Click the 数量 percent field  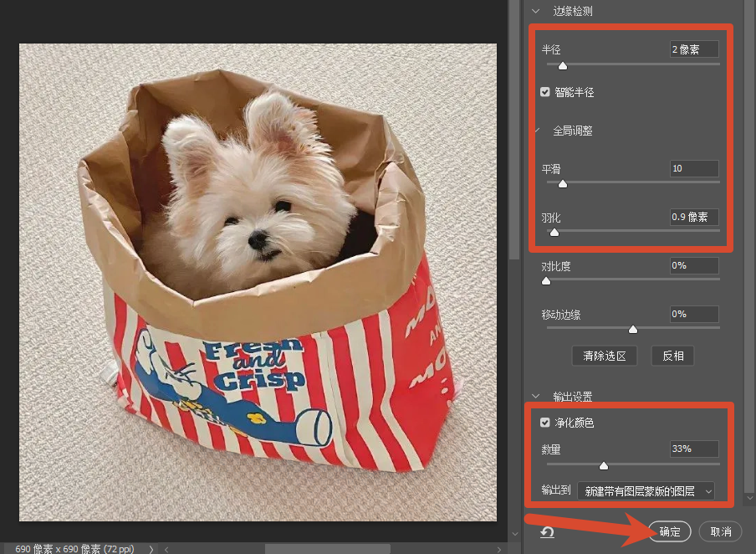[x=694, y=449]
